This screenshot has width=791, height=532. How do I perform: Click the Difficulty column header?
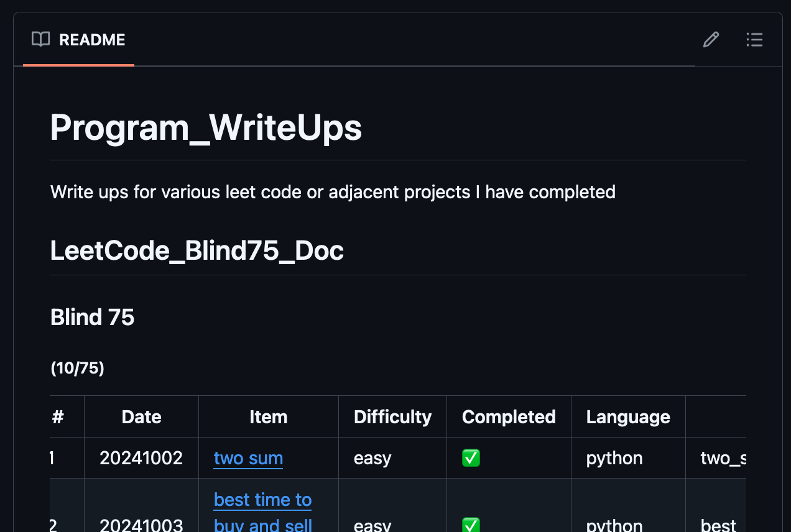click(x=392, y=416)
